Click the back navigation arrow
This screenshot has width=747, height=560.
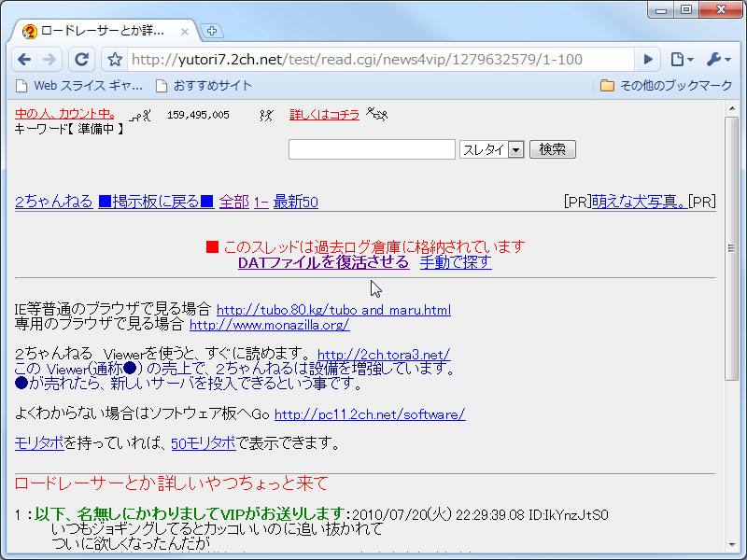point(24,57)
